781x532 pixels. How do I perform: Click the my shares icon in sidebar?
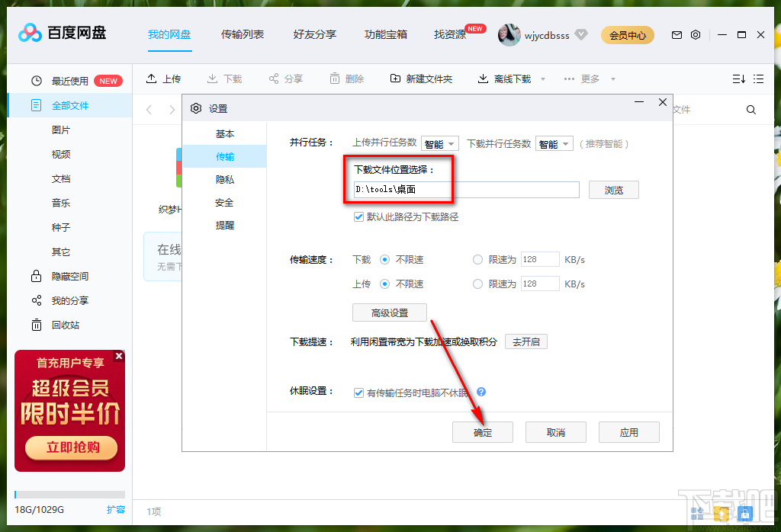point(37,300)
